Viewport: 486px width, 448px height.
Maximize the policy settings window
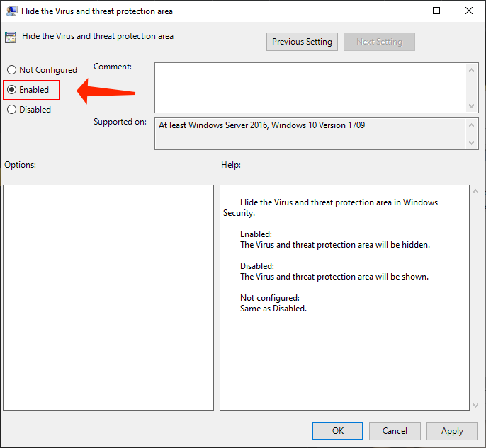[x=436, y=11]
